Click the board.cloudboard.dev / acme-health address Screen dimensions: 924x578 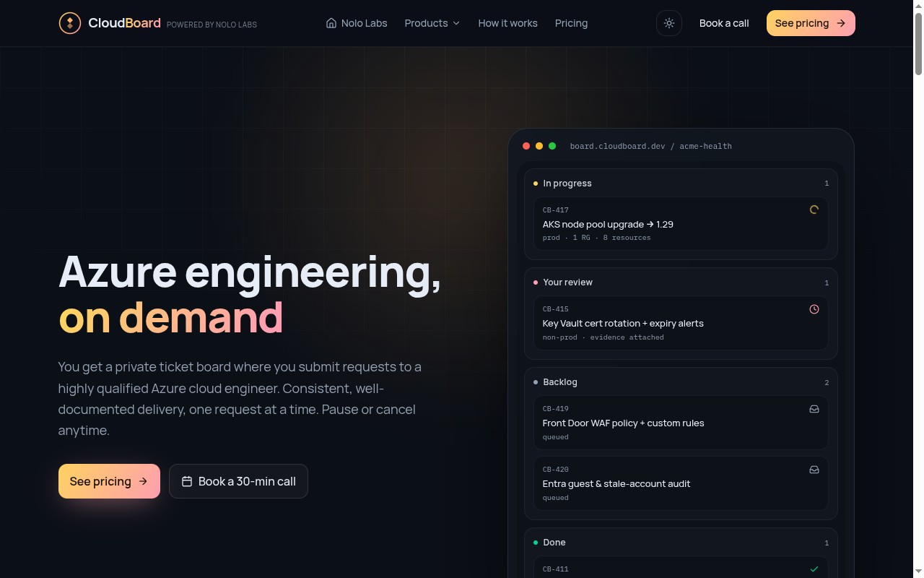click(651, 146)
